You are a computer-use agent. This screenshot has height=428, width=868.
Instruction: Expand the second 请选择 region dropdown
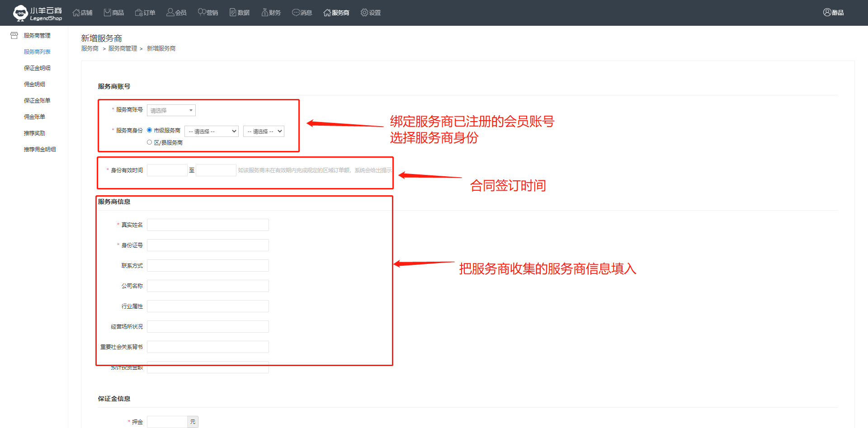coord(264,132)
